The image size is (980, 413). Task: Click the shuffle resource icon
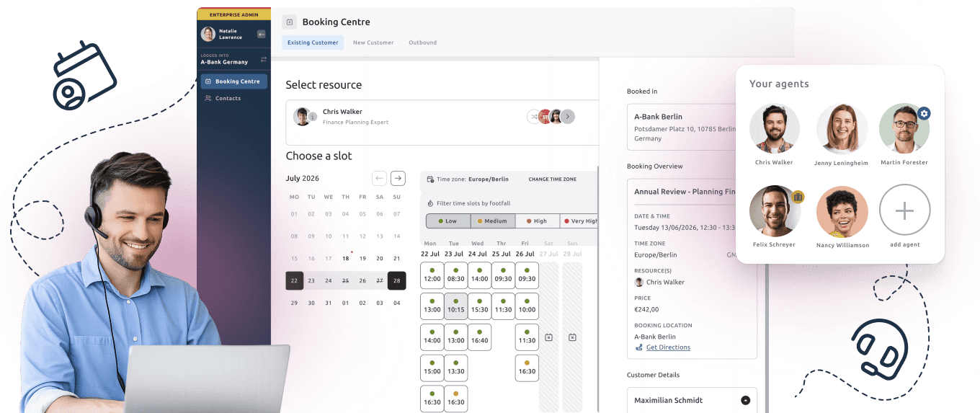pyautogui.click(x=534, y=116)
